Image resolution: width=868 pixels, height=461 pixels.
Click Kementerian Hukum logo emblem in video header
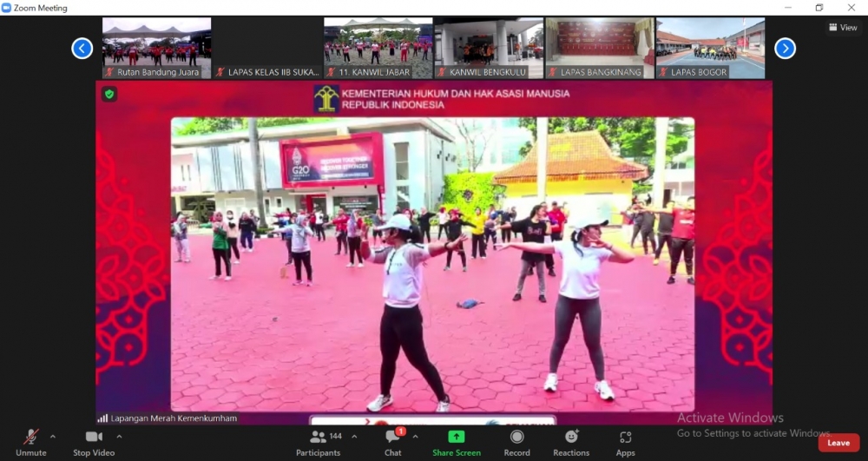pos(326,98)
